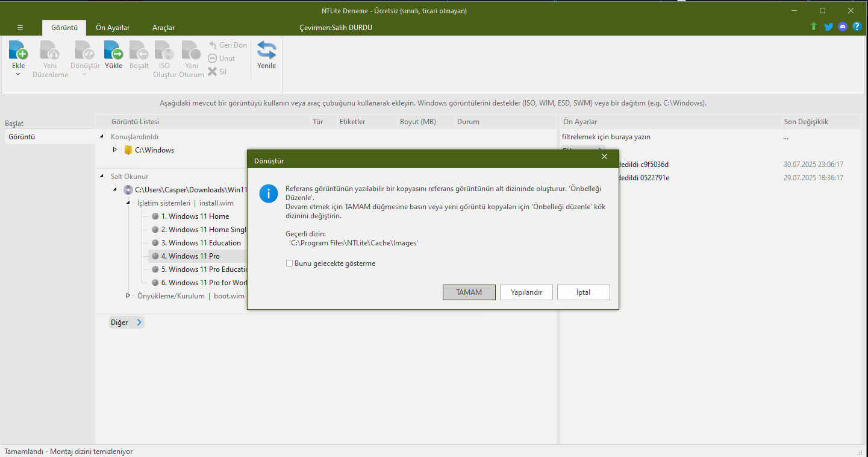Open the Discord icon link
The width and height of the screenshot is (868, 457).
pos(843,27)
